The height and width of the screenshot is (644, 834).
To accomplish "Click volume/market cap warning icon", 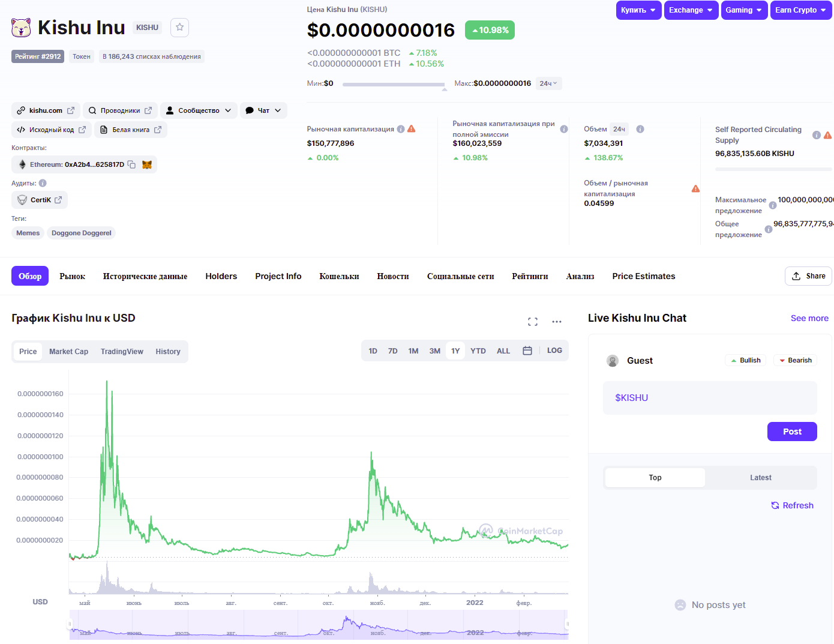I will click(x=695, y=188).
